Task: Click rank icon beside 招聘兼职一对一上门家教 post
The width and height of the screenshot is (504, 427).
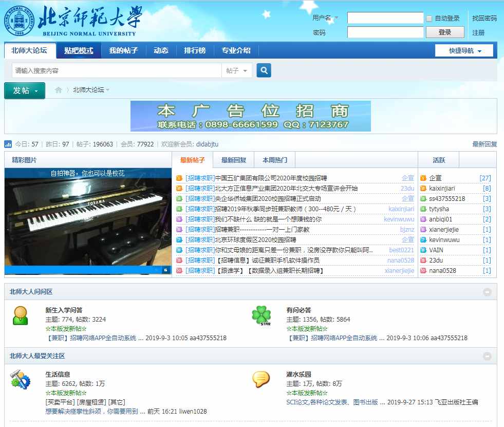Action: click(x=179, y=230)
